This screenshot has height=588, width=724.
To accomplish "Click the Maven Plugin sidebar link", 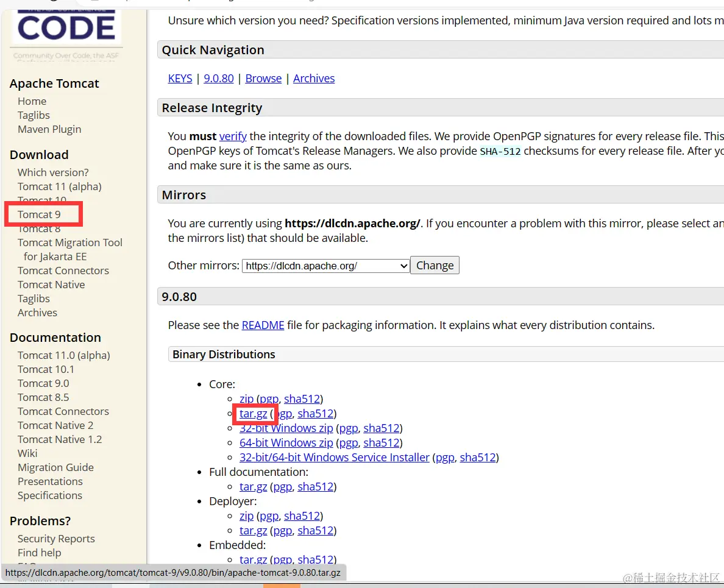I will coord(49,129).
